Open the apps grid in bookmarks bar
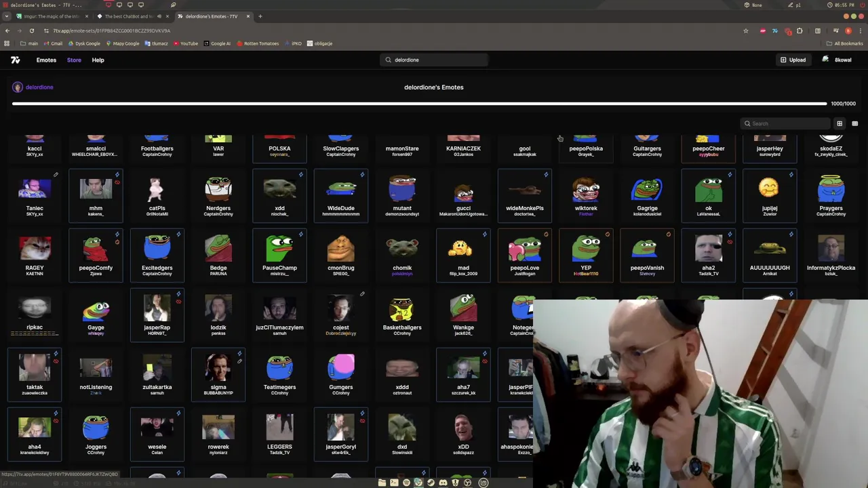The image size is (868, 488). [7, 43]
